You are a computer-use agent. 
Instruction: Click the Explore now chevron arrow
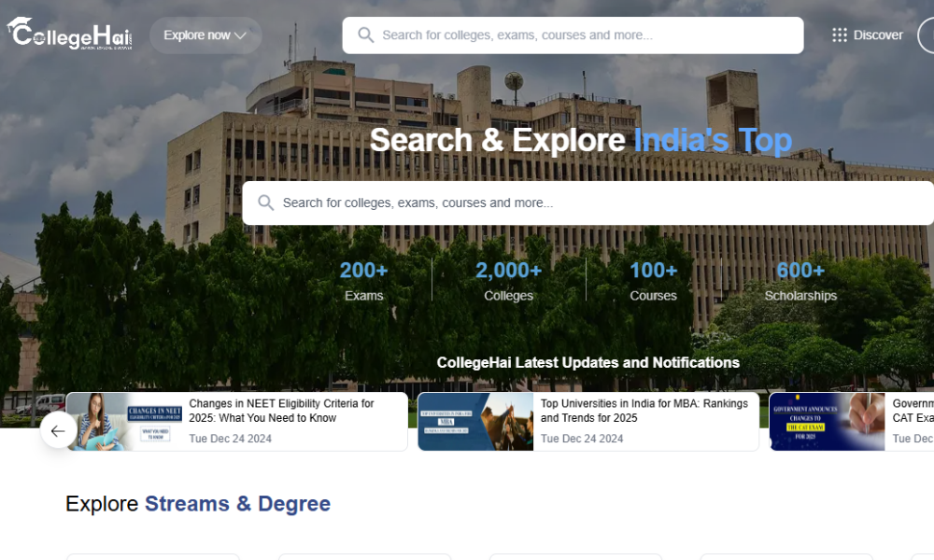241,35
